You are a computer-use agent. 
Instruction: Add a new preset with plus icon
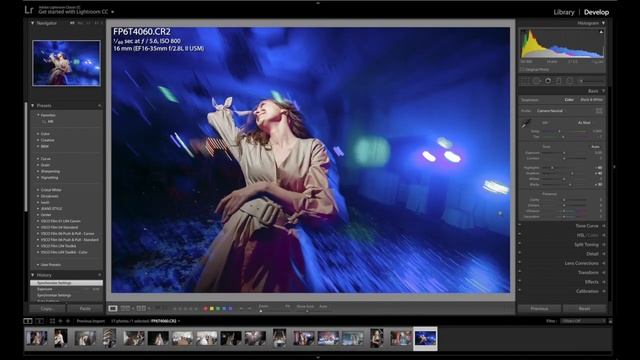(x=100, y=106)
